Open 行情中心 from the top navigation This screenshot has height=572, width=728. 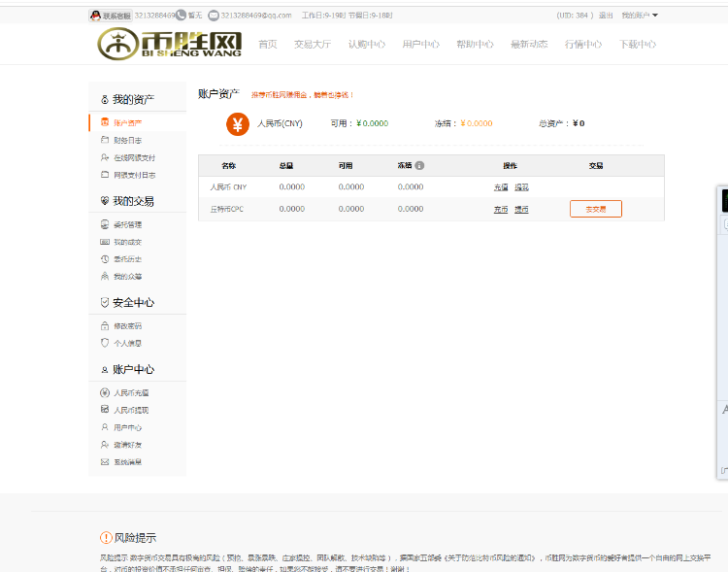(x=583, y=45)
